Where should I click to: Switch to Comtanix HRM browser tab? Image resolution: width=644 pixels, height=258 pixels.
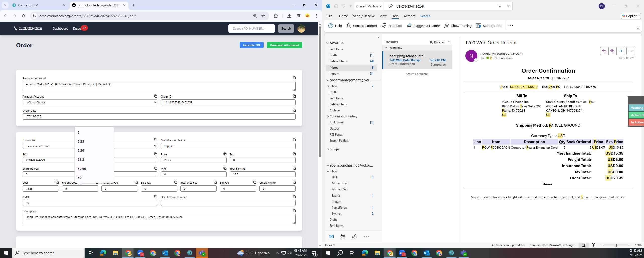pos(39,5)
